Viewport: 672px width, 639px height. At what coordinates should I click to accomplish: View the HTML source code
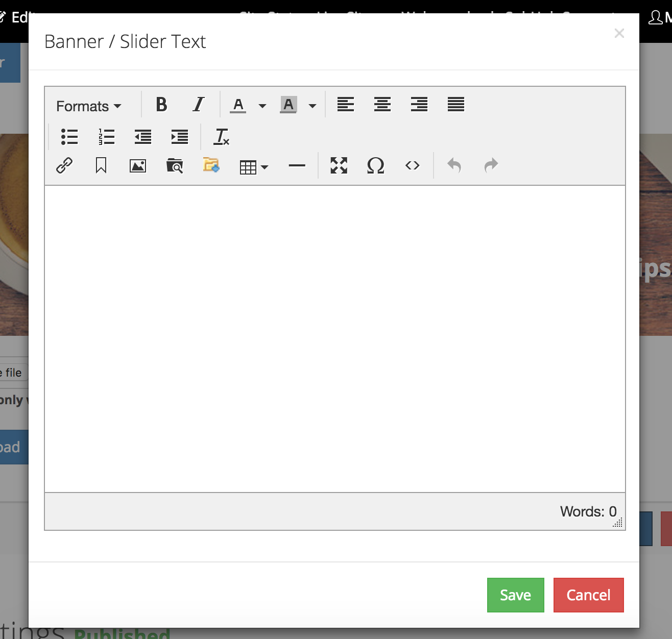(413, 165)
